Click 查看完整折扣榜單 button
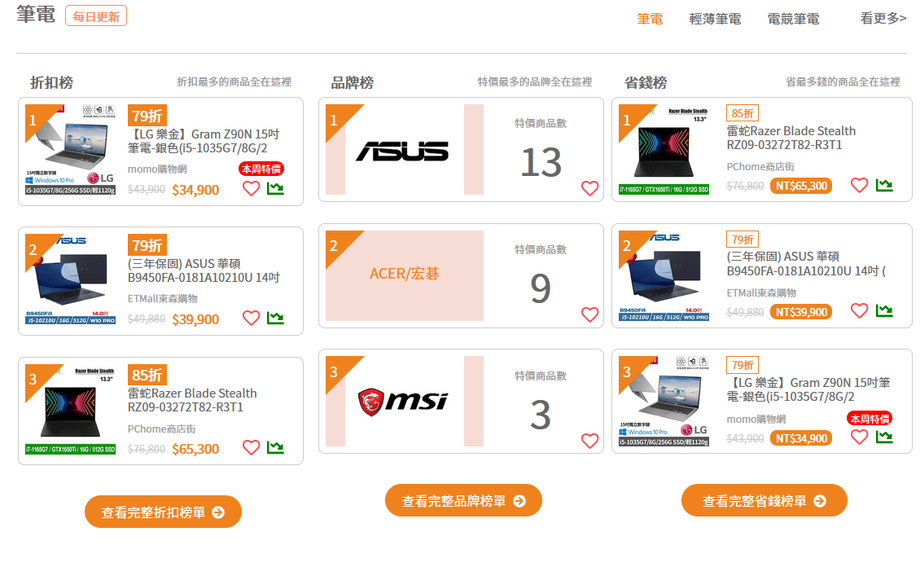 click(163, 512)
